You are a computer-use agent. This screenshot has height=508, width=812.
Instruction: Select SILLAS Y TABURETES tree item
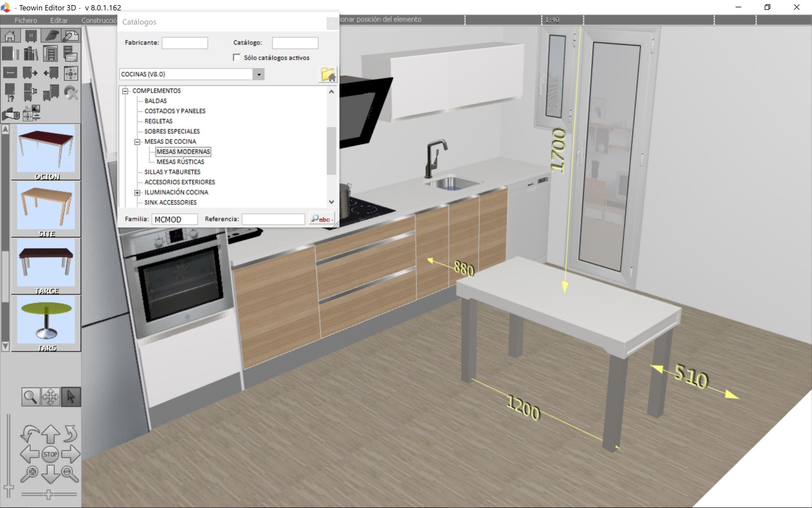(x=173, y=172)
